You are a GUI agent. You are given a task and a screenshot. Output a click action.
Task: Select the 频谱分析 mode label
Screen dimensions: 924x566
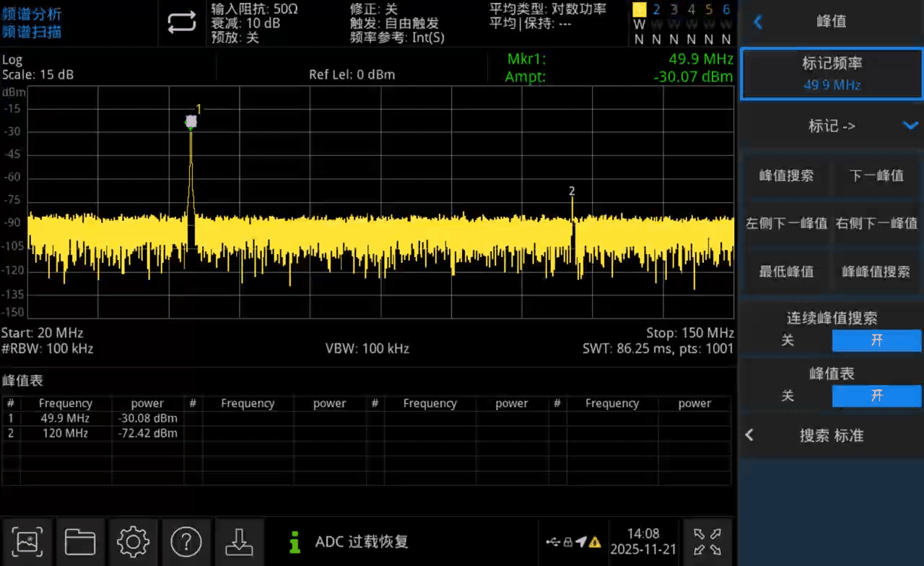[32, 14]
